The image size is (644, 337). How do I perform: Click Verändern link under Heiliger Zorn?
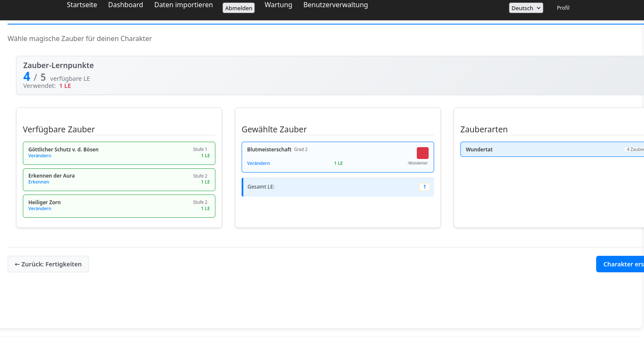[40, 209]
